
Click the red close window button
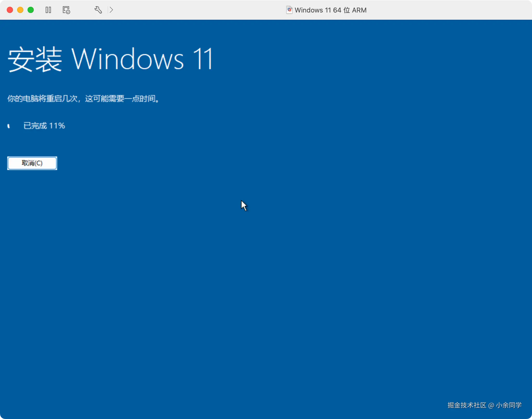tap(10, 10)
